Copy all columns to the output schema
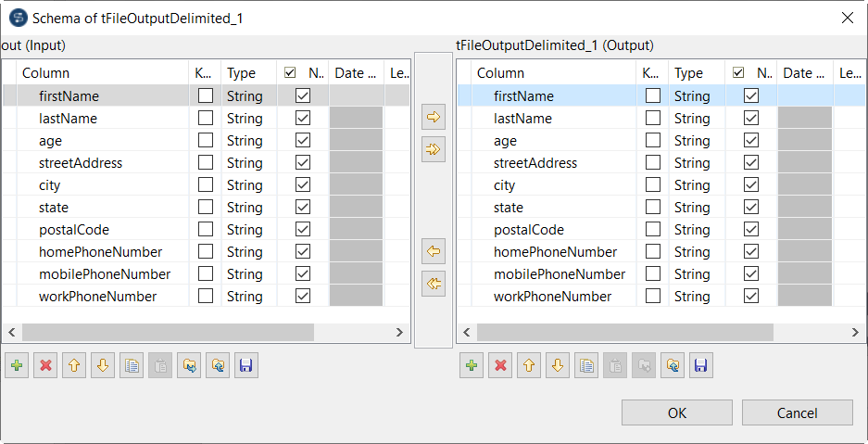The image size is (868, 444). click(433, 149)
